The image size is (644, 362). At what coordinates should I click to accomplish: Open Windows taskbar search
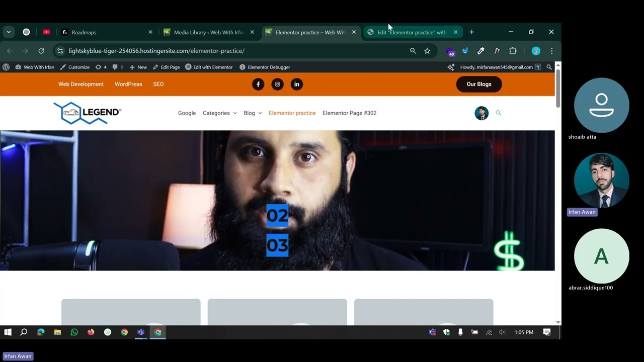24,332
